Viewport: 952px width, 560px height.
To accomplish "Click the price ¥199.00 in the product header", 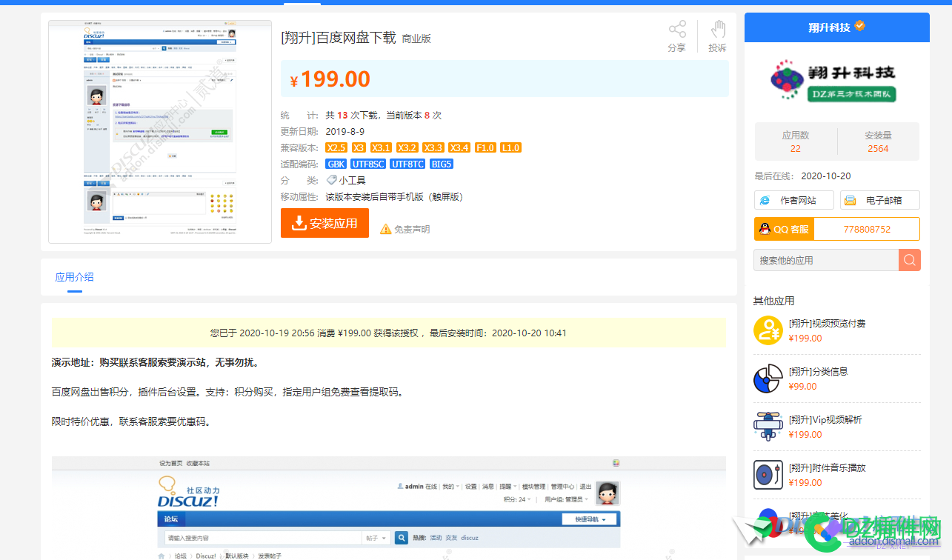I will (330, 79).
